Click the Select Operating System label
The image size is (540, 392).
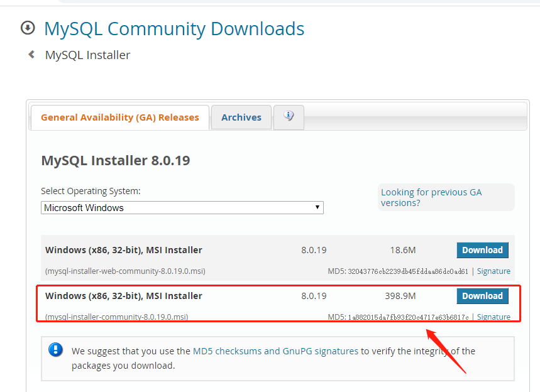(91, 191)
